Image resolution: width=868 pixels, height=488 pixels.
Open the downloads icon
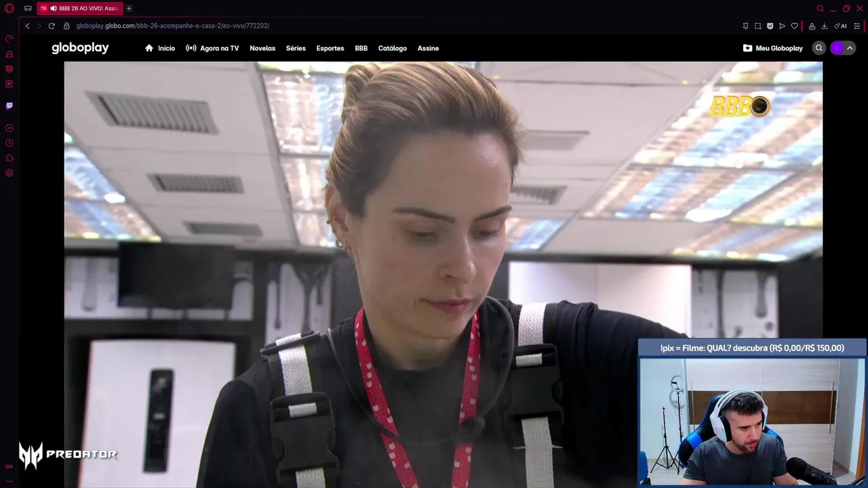[824, 26]
